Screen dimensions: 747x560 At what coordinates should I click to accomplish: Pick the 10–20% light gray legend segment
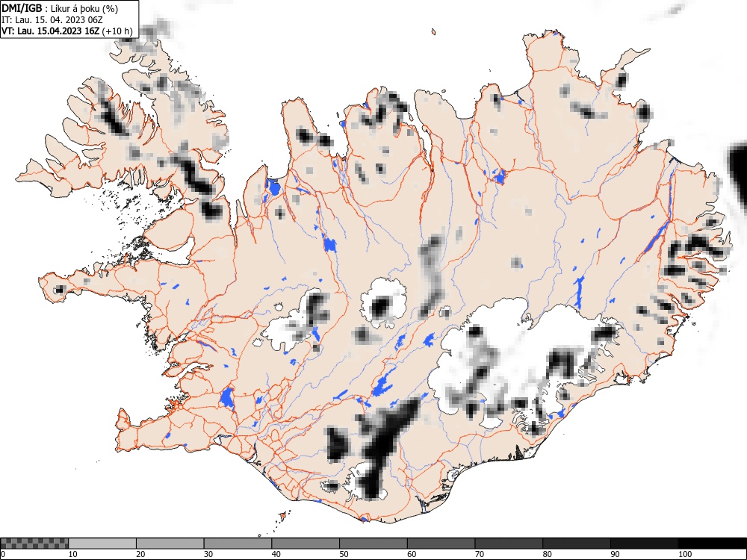click(102, 544)
